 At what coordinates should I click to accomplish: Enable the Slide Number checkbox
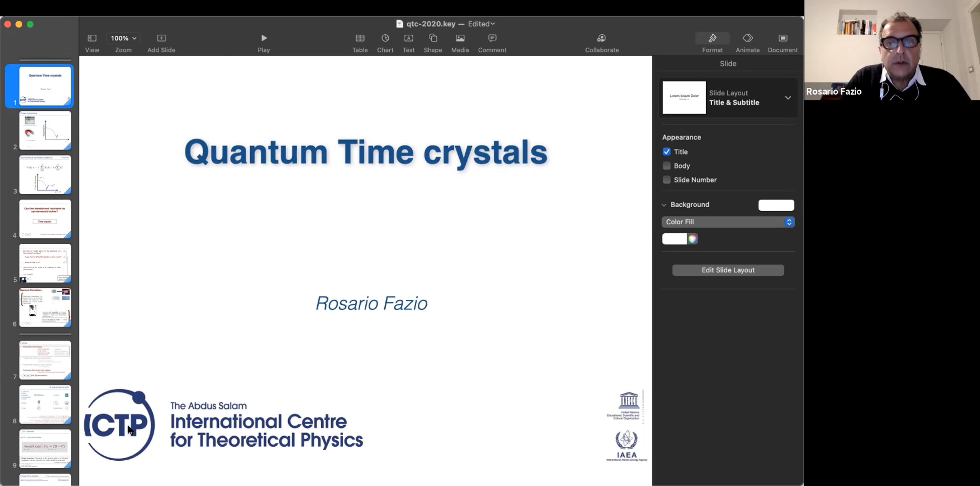point(667,180)
